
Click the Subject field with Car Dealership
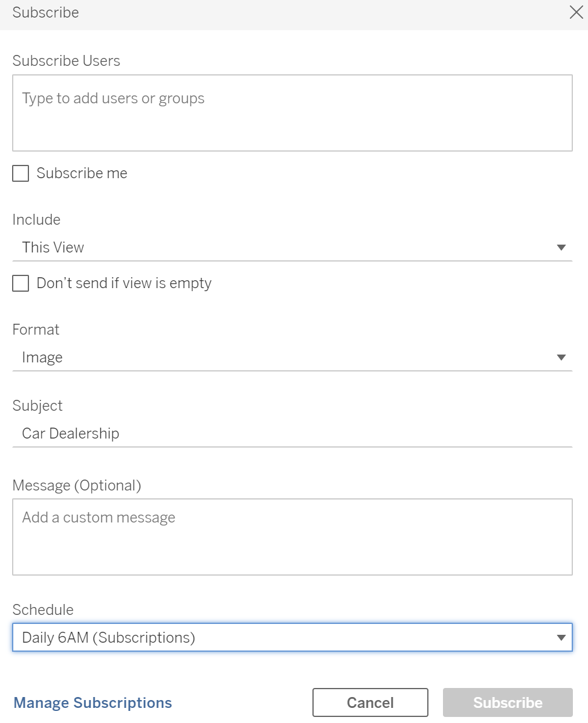292,434
